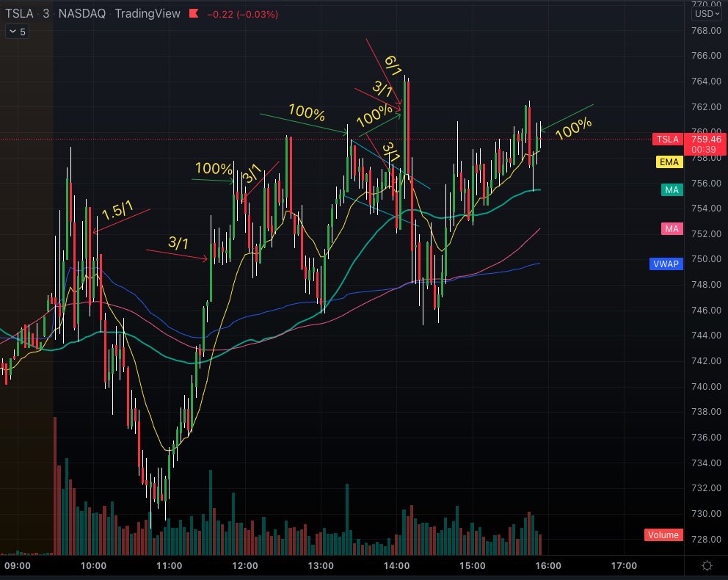
Task: Click the 100% annotation beside 15:50 candle
Action: [573, 128]
